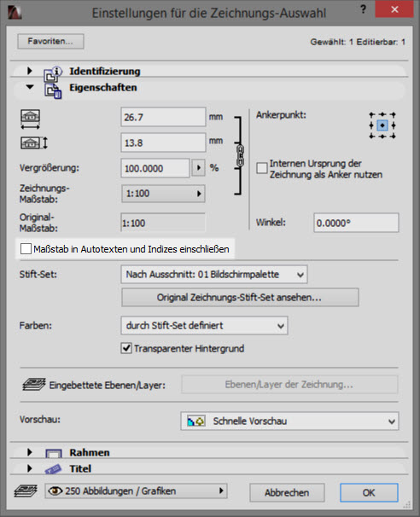420x517 pixels.
Task: Uncheck Transparenter Hintergrund checkbox
Action: pyautogui.click(x=126, y=348)
